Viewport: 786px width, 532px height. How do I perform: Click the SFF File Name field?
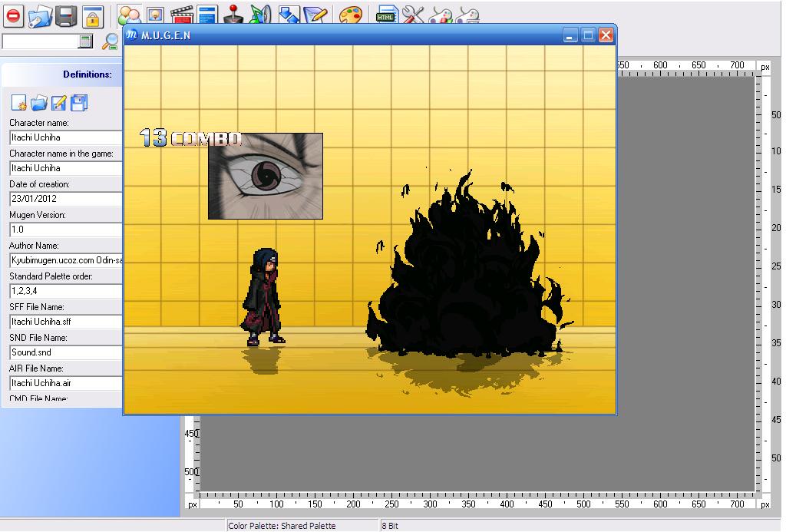(x=66, y=322)
